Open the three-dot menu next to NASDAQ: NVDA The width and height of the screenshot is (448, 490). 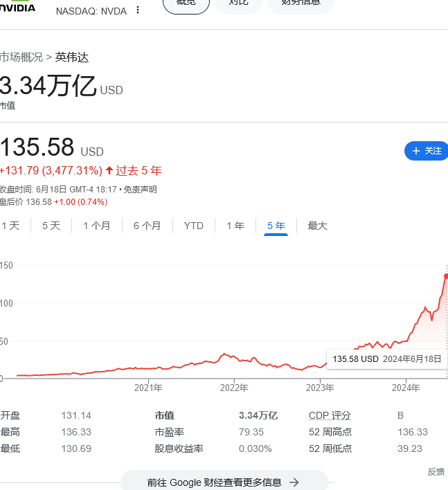point(138,10)
